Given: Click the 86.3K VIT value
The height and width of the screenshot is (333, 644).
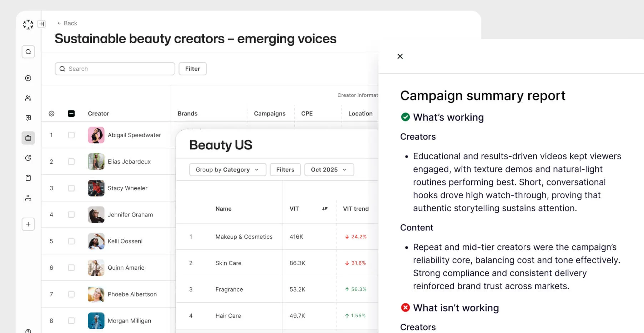Looking at the screenshot, I should pyautogui.click(x=297, y=263).
